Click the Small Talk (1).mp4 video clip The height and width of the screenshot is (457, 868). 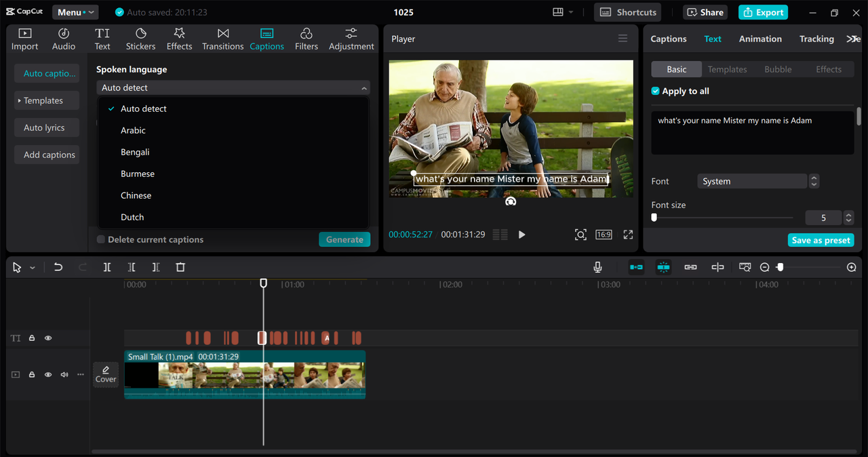click(x=245, y=374)
